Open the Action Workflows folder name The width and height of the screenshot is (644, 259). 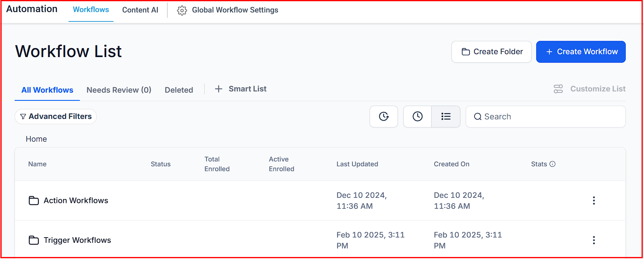pyautogui.click(x=76, y=200)
